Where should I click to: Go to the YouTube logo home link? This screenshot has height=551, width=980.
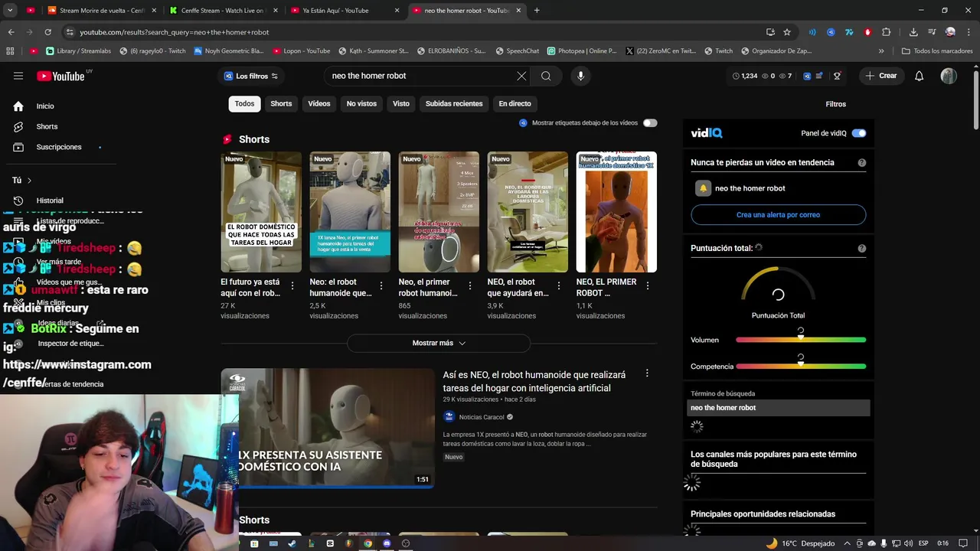coord(60,76)
